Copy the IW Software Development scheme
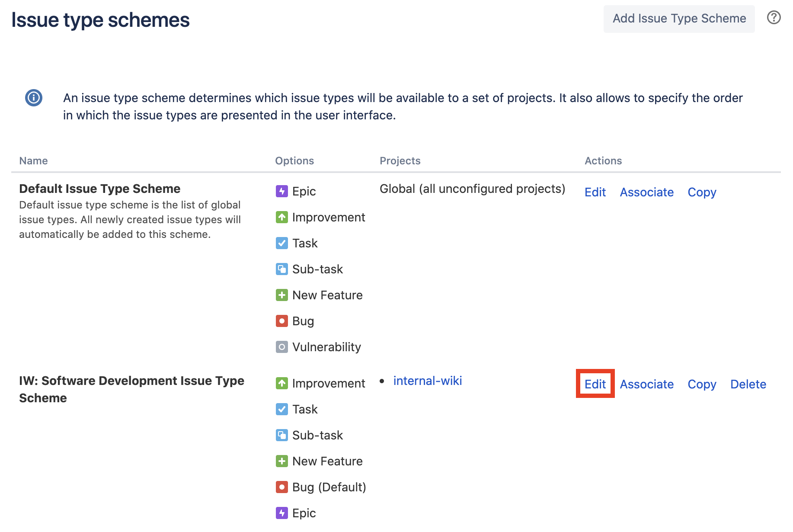793x532 pixels. [x=702, y=384]
